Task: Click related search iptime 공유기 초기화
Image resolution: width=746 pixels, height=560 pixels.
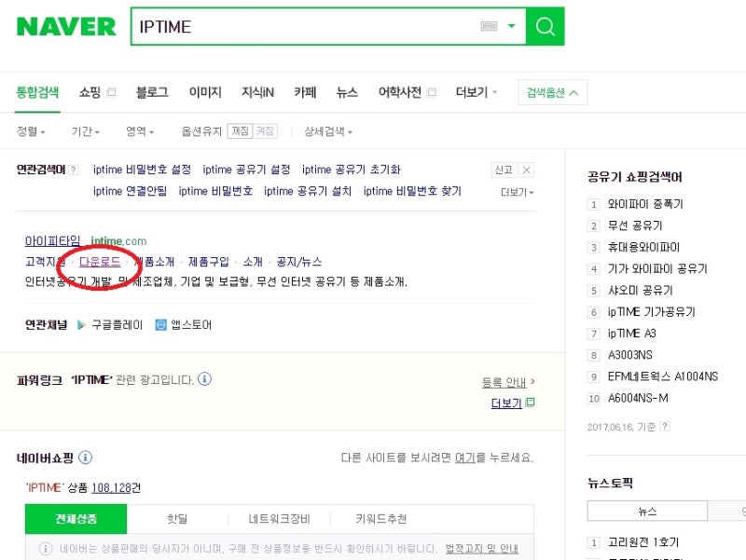Action: [352, 170]
